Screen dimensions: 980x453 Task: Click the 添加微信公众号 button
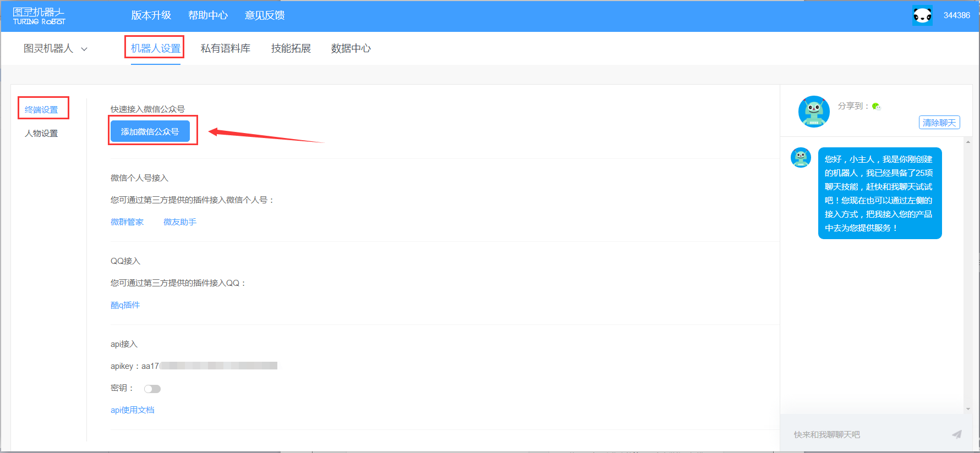coord(150,131)
